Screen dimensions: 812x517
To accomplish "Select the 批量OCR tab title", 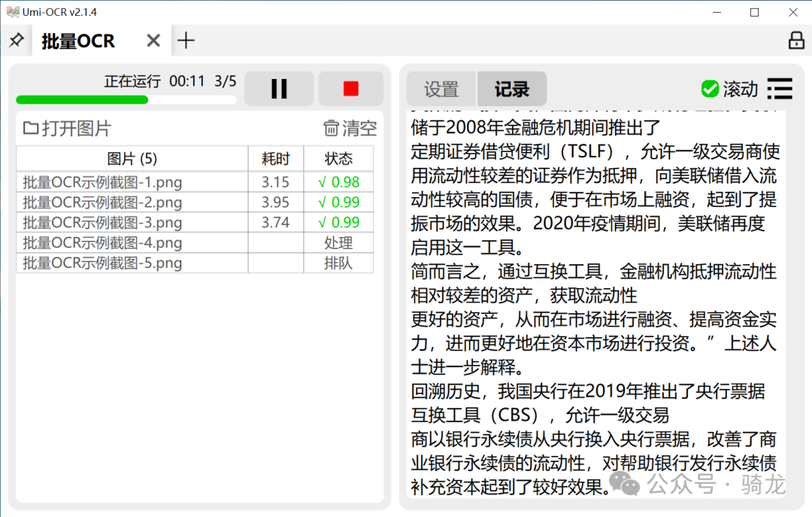I will (78, 41).
